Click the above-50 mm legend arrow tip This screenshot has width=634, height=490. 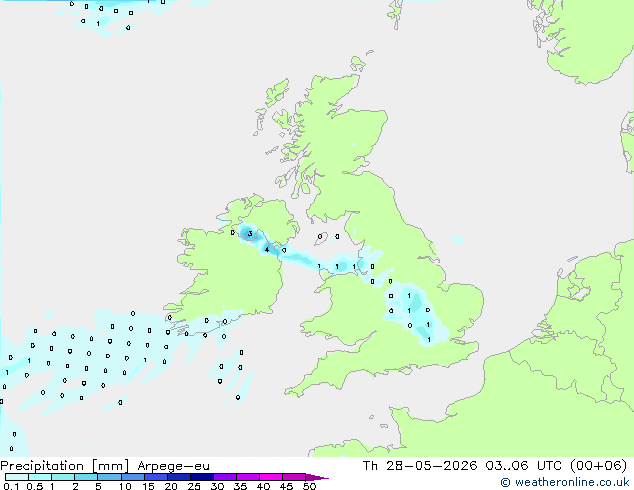click(x=317, y=477)
